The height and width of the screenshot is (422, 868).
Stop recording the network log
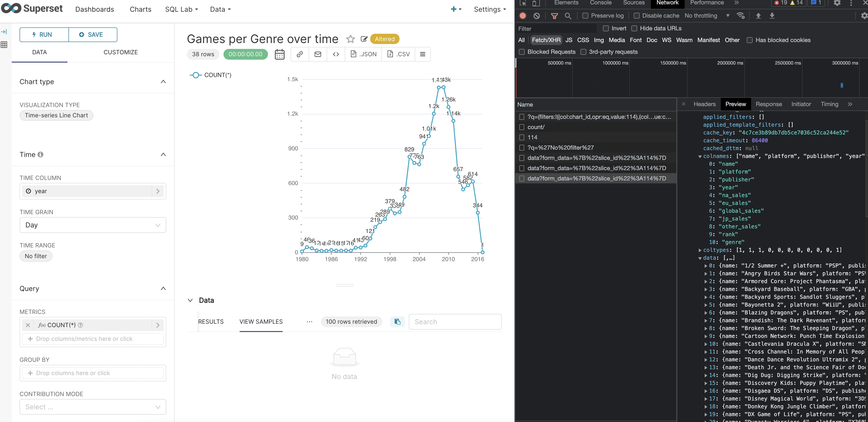(523, 15)
